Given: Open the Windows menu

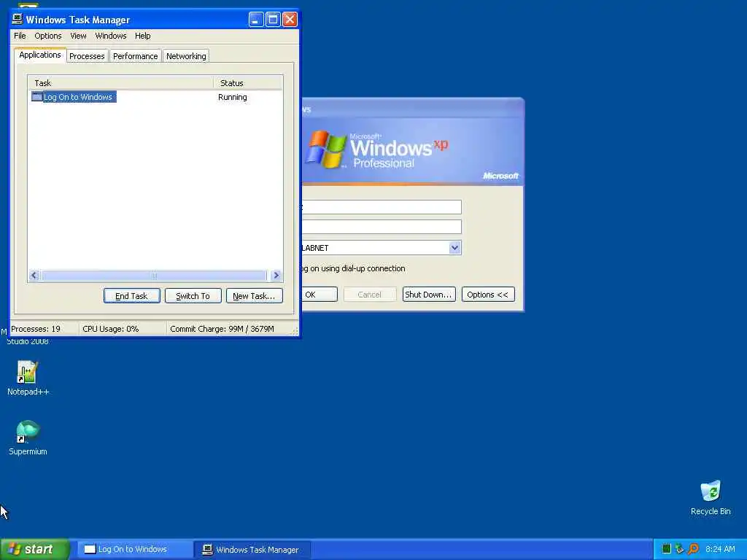Looking at the screenshot, I should [x=111, y=36].
